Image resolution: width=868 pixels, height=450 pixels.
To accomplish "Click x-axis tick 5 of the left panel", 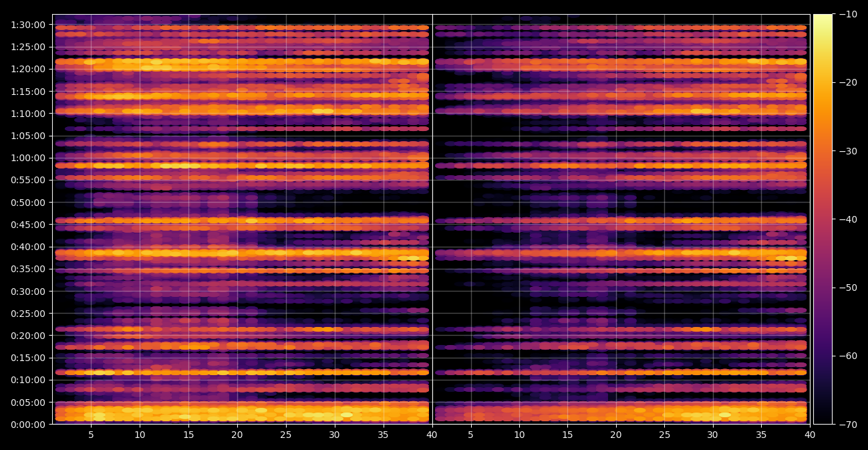I will 91,435.
